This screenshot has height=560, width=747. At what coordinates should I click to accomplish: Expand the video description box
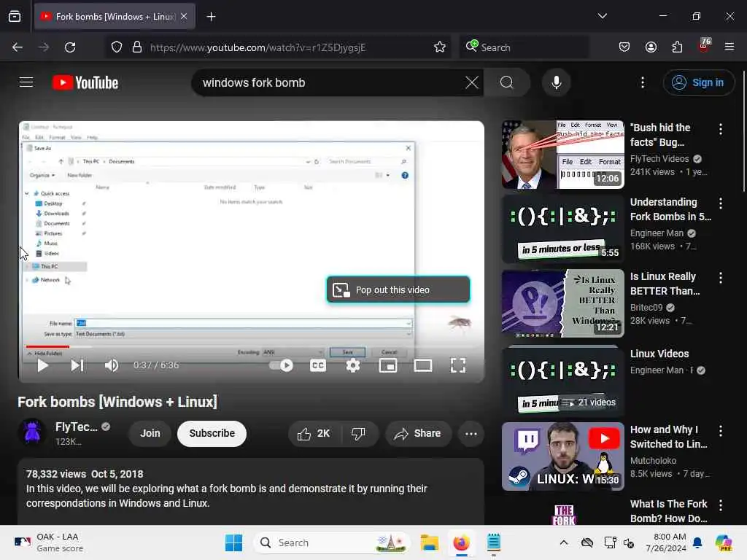[x=251, y=491]
